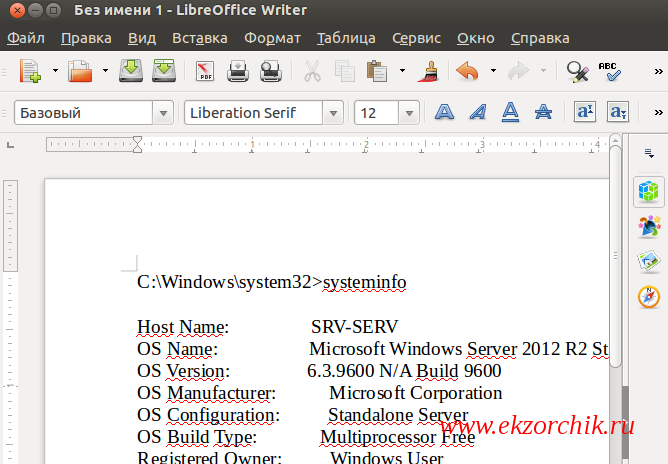This screenshot has width=668, height=464.
Task: Click the word systeminfo in the document
Action: (x=365, y=282)
